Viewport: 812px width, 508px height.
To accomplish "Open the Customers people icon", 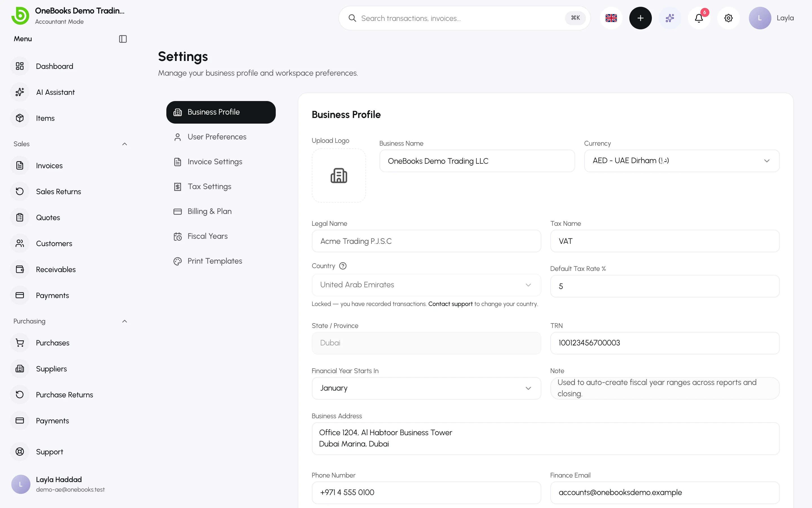I will tap(20, 243).
